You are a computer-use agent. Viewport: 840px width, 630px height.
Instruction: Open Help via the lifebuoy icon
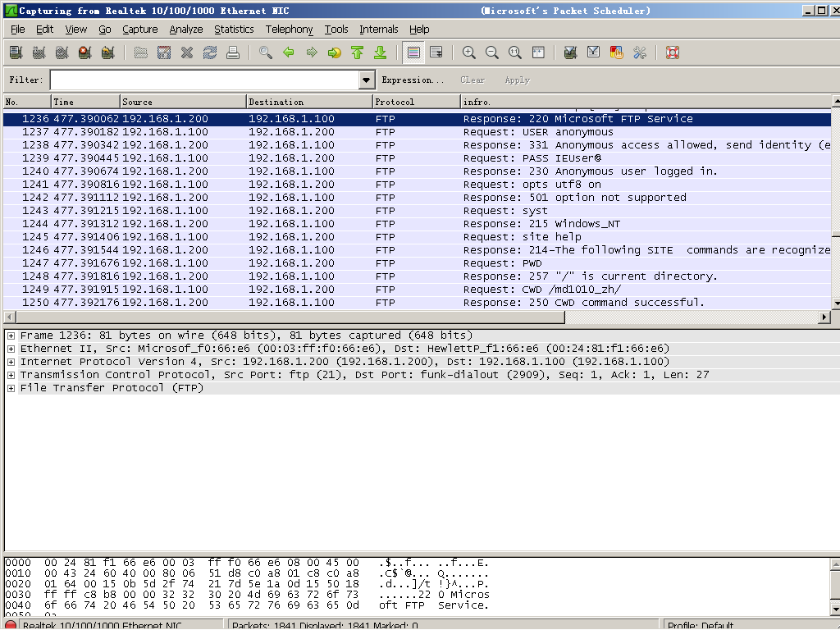pyautogui.click(x=673, y=52)
